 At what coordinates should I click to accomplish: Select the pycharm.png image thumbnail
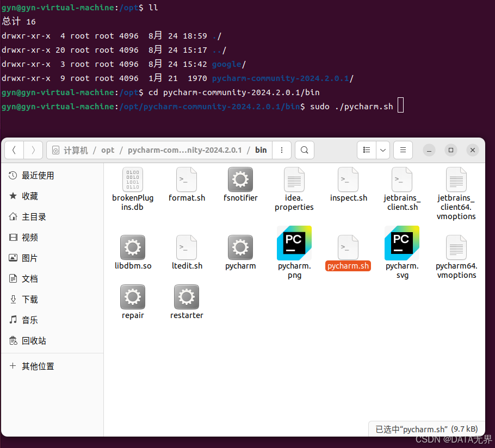tap(294, 243)
